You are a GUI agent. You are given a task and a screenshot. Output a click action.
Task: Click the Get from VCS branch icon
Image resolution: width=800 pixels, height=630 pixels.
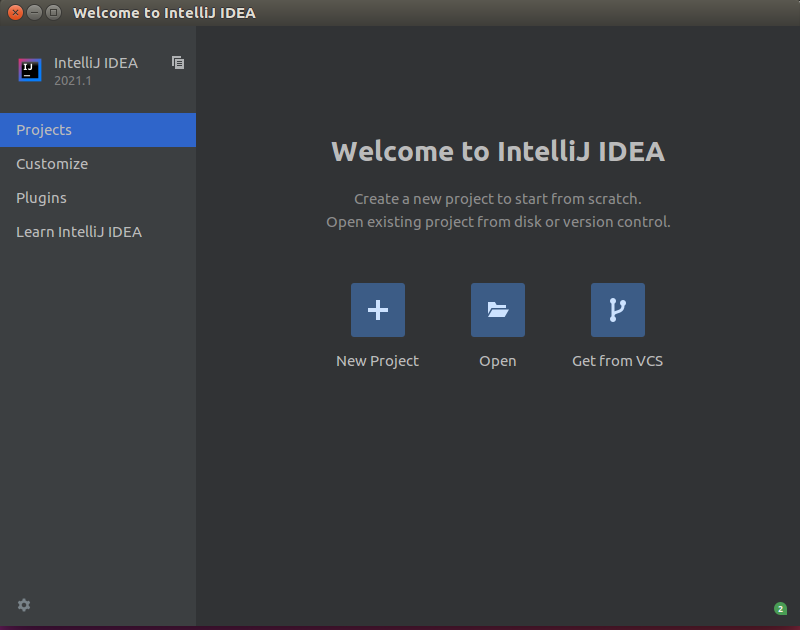click(617, 310)
